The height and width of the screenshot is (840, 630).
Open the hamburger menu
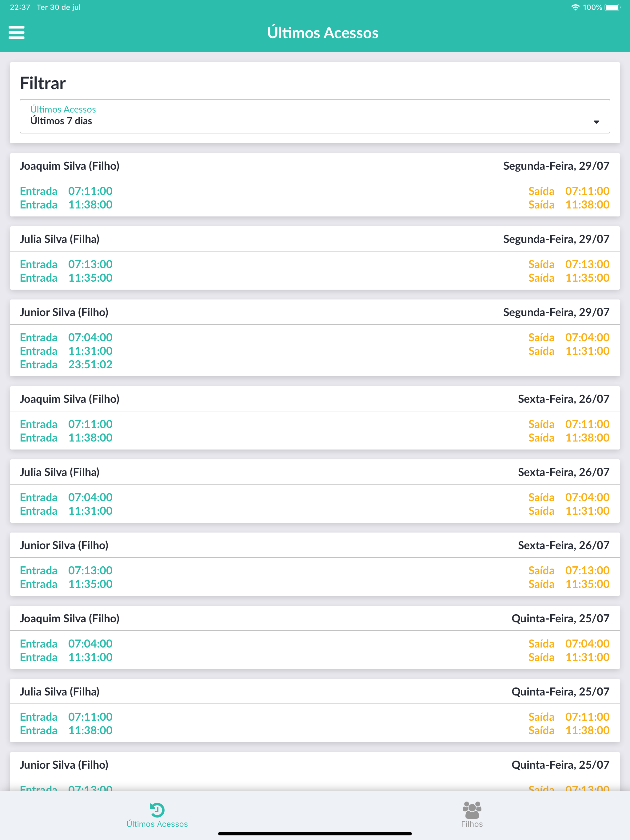coord(17,33)
